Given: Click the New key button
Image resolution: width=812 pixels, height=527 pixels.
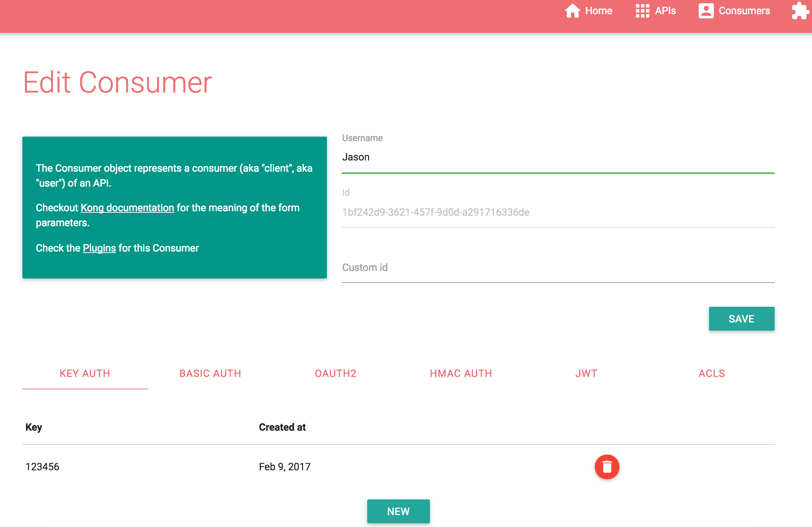Looking at the screenshot, I should (398, 511).
